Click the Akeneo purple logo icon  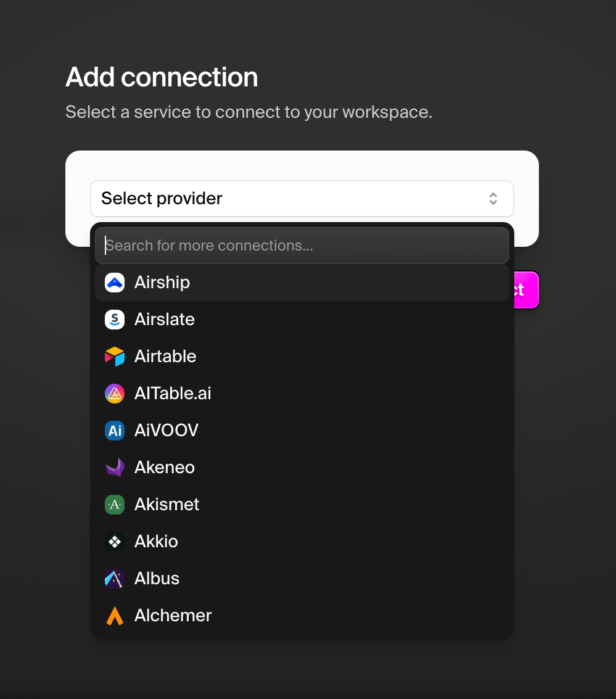coord(115,468)
